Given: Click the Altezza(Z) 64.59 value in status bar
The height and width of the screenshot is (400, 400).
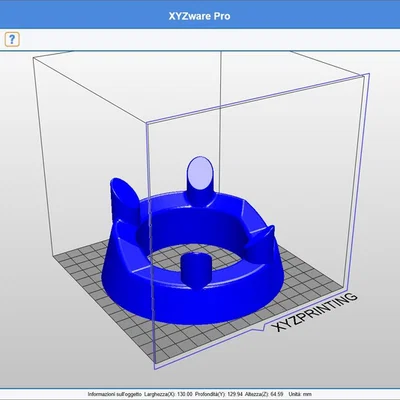Looking at the screenshot, I should click(264, 394).
